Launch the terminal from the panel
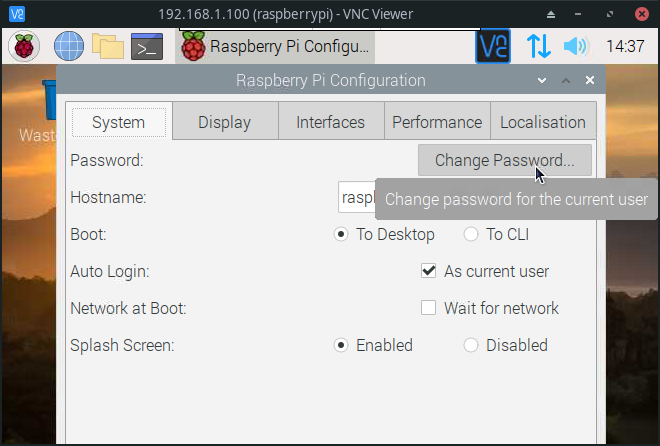This screenshot has height=446, width=660. [x=147, y=46]
